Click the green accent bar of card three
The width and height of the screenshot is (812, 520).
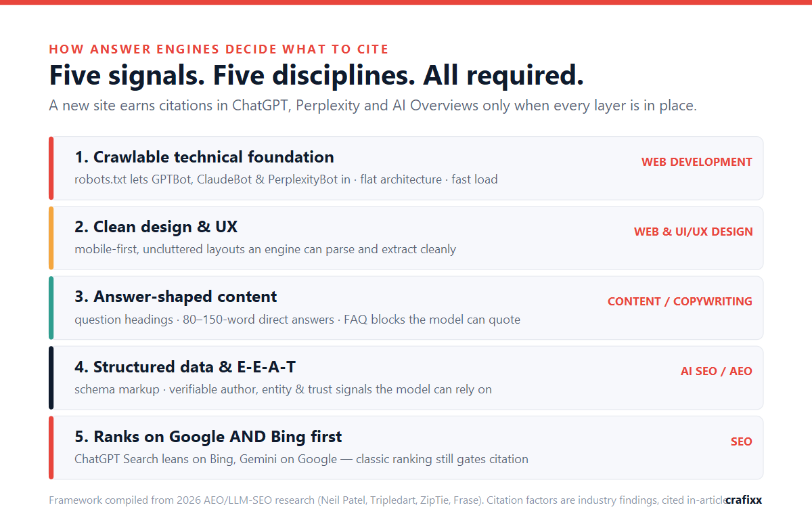click(x=51, y=307)
